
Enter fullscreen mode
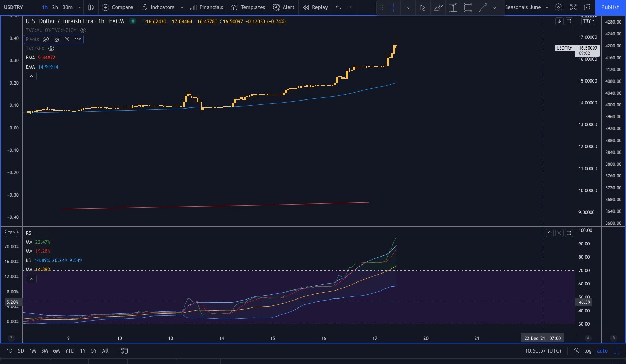[573, 7]
